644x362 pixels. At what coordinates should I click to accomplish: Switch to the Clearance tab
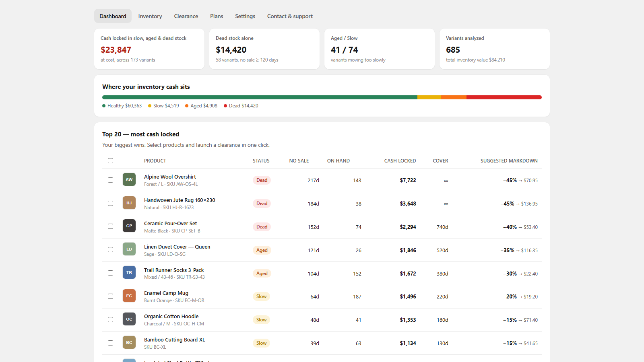click(x=186, y=16)
